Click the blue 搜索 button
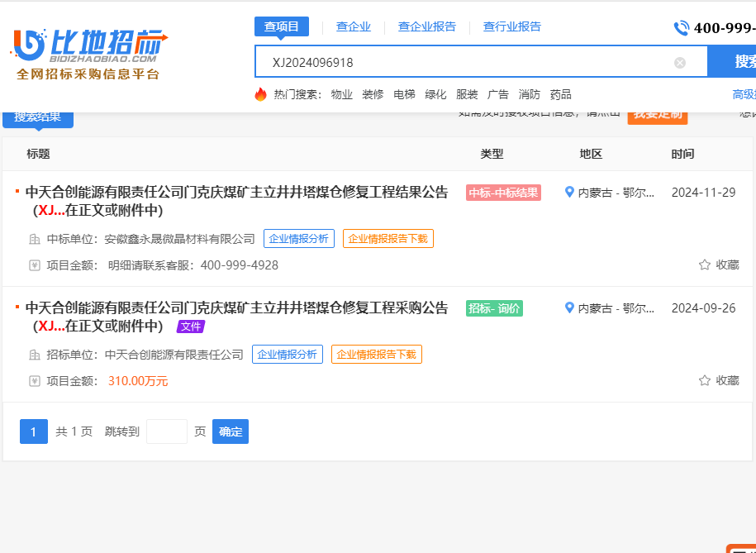 tap(732, 62)
